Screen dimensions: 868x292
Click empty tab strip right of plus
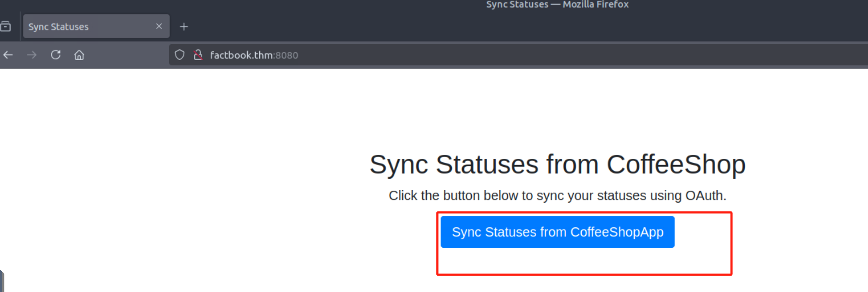click(442, 27)
